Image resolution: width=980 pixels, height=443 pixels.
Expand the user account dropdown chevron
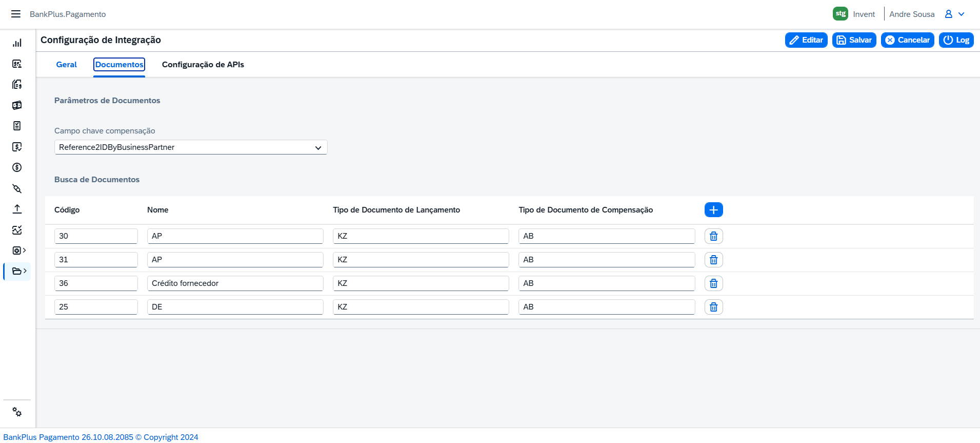coord(962,14)
